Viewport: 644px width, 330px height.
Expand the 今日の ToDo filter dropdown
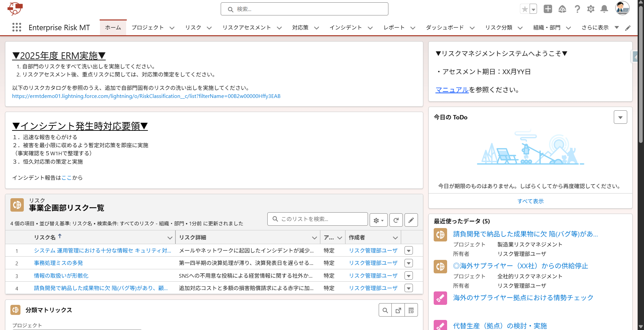coord(620,117)
